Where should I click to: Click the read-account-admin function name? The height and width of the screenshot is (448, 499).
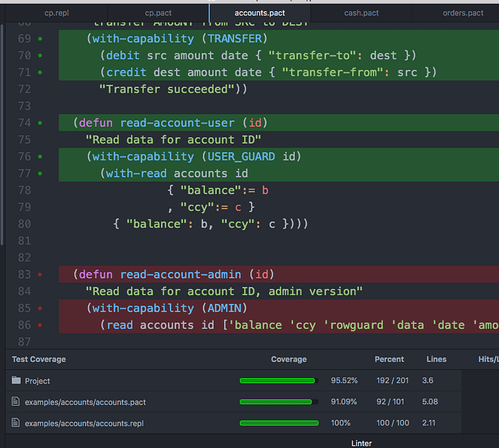pos(180,275)
